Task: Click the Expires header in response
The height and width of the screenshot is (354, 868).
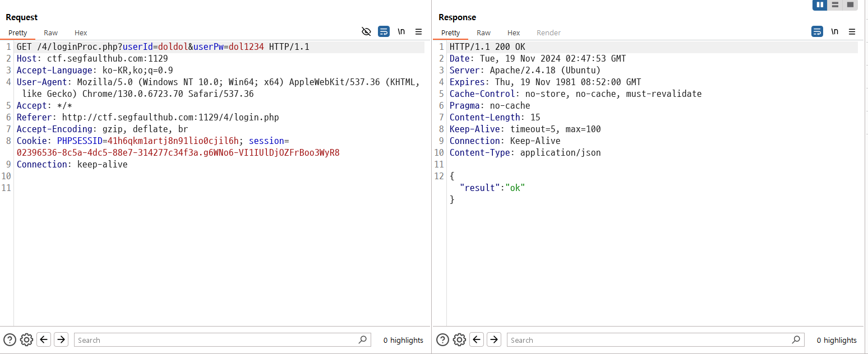Action: 546,82
